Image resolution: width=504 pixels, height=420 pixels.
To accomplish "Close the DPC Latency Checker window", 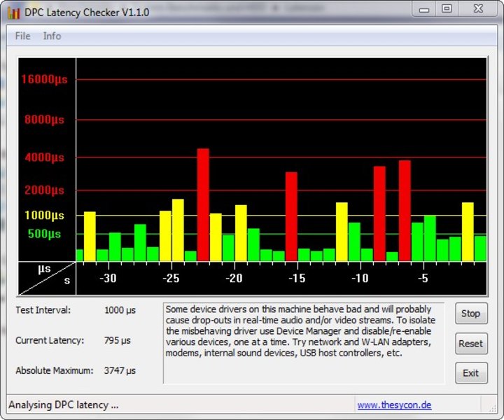I will click(x=478, y=9).
